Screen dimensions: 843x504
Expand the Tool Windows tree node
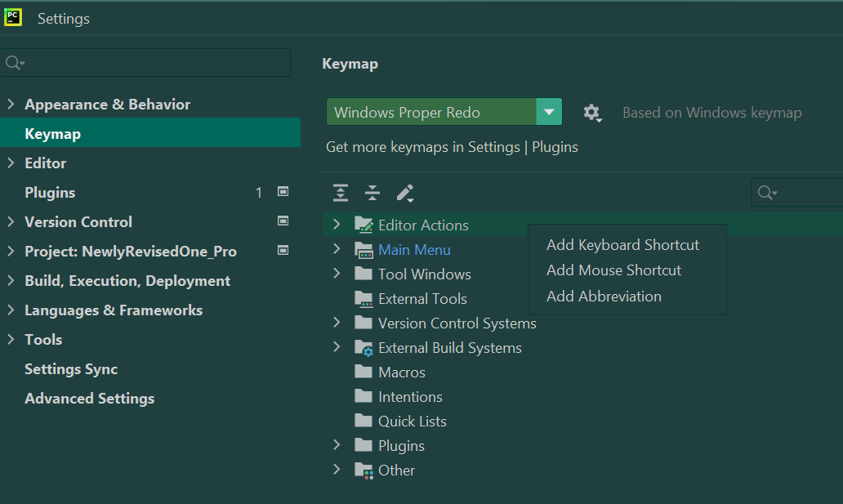[337, 274]
